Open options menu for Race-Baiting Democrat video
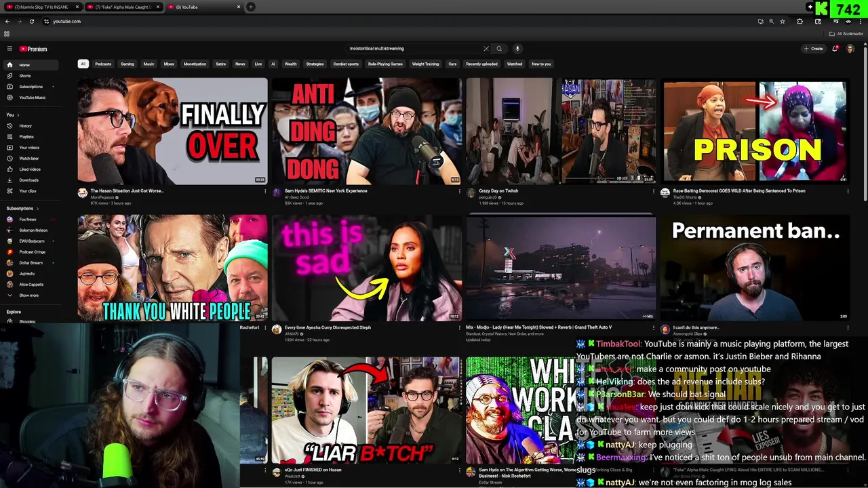This screenshot has width=868, height=488. click(x=848, y=192)
